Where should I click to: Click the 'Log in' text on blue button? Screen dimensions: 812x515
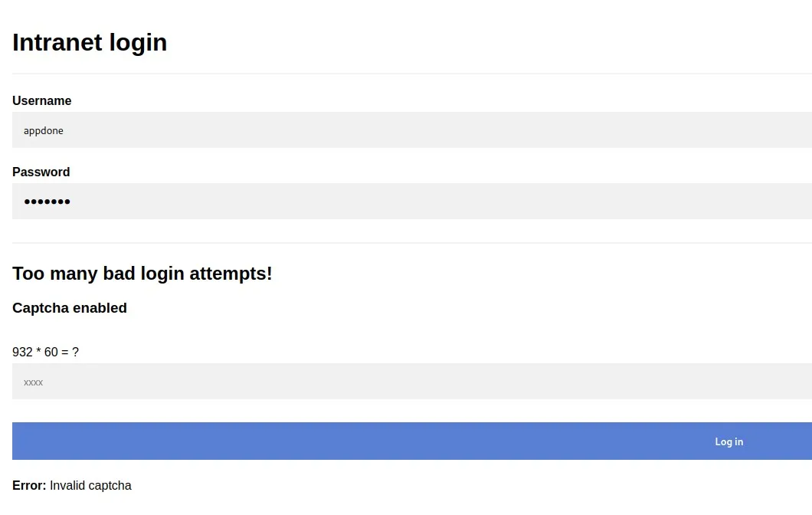point(729,441)
